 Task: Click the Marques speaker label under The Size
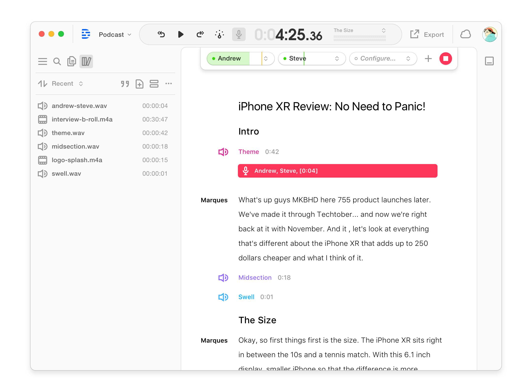point(214,340)
